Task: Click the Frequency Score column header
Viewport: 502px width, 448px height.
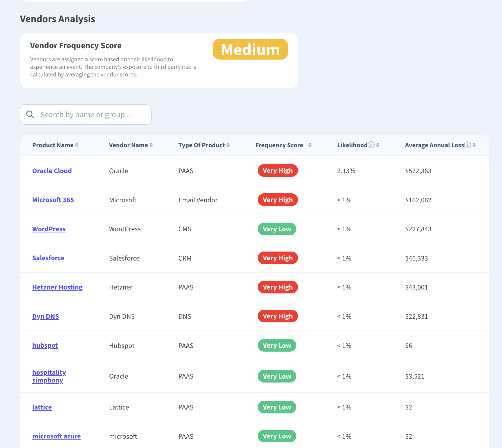Action: (279, 145)
